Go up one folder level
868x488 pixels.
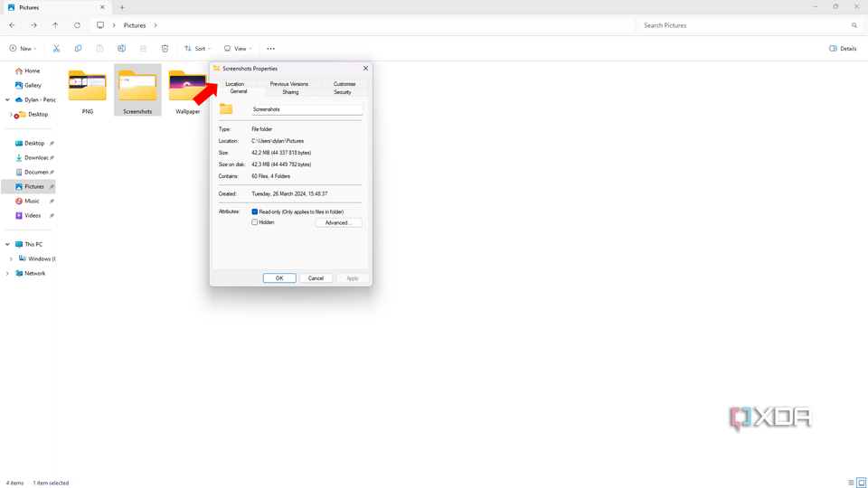(55, 25)
